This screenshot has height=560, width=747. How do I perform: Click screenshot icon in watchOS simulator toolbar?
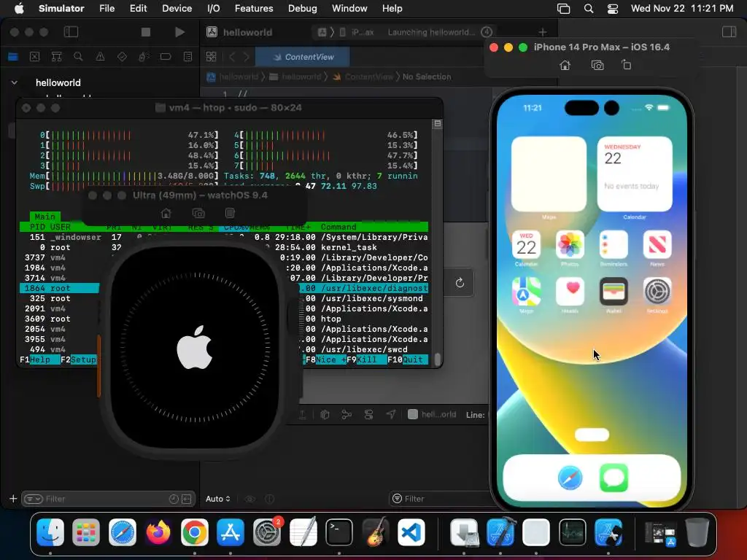[x=198, y=213]
